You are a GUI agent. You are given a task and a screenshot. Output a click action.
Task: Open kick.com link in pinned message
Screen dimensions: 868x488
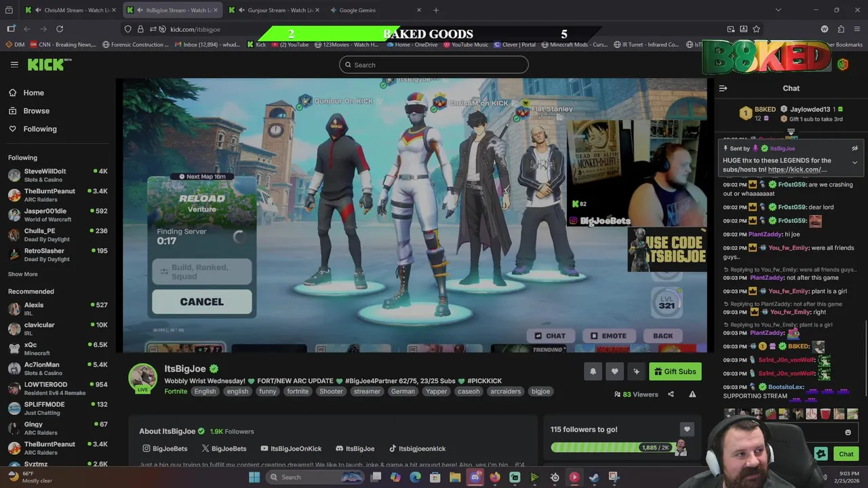click(797, 169)
